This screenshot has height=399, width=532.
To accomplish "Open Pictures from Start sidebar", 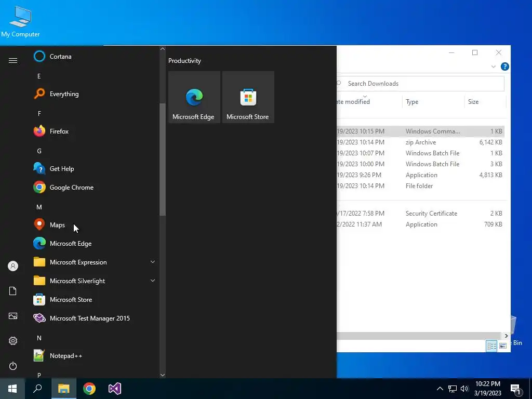I will 13,316.
